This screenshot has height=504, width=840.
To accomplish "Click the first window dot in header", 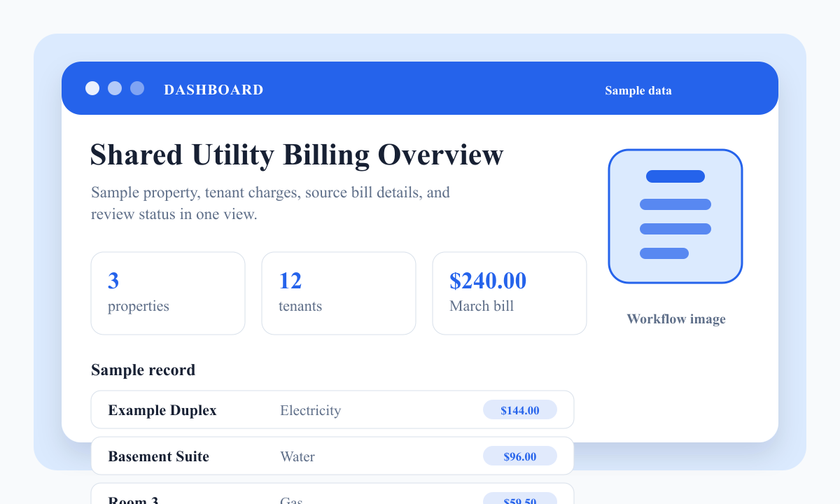I will tap(92, 88).
